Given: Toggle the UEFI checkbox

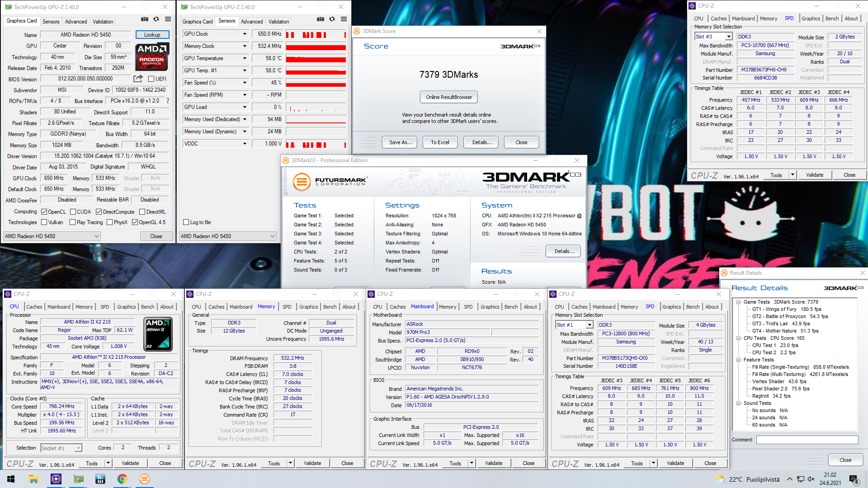Looking at the screenshot, I should point(151,79).
